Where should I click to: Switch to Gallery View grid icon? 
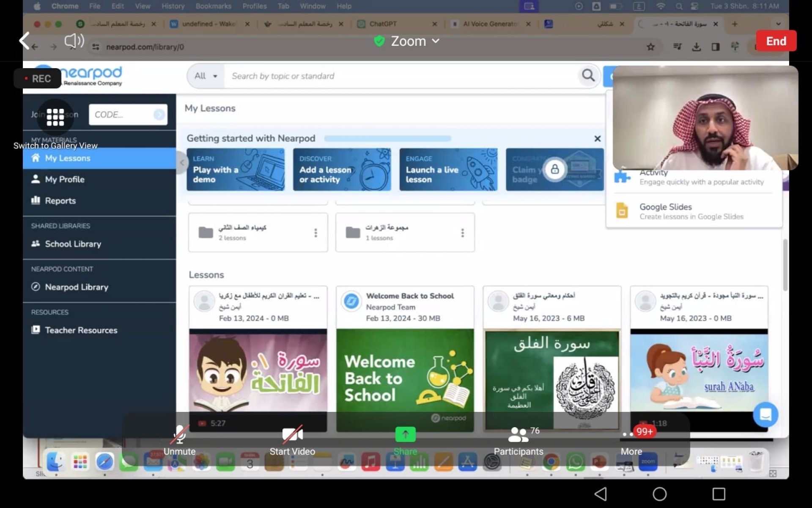tap(55, 117)
